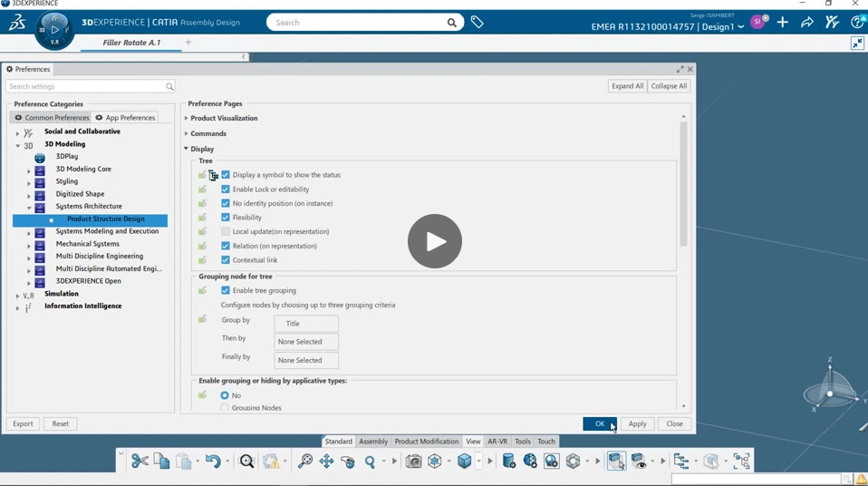Screen dimensions: 868x486
Task: Click the Cut scissors icon in bottom toolbar
Action: [140, 461]
